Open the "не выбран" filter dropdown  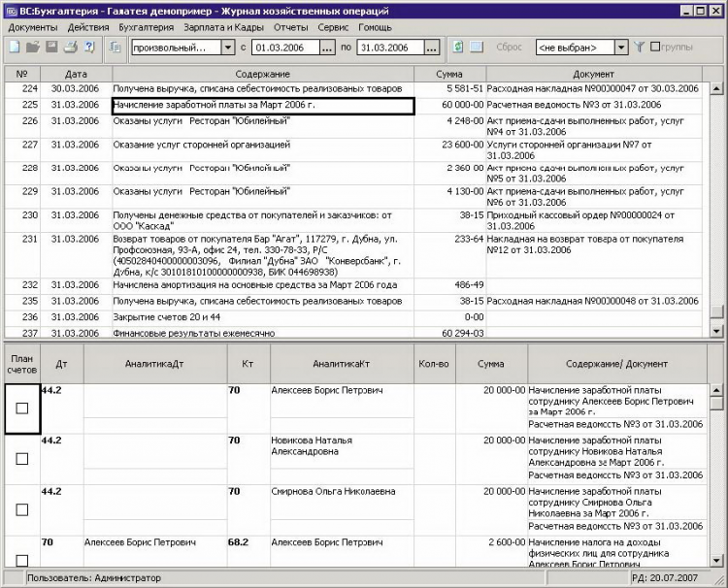621,48
